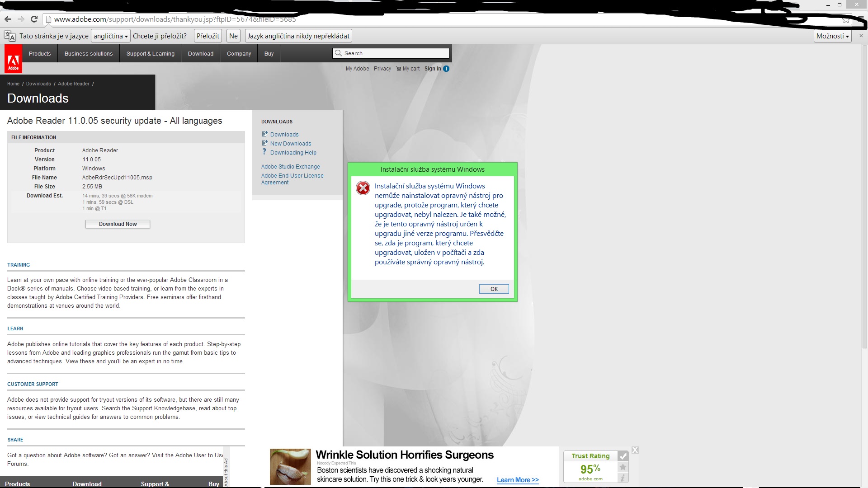868x488 pixels.
Task: Go back with browser back arrow
Action: [8, 19]
